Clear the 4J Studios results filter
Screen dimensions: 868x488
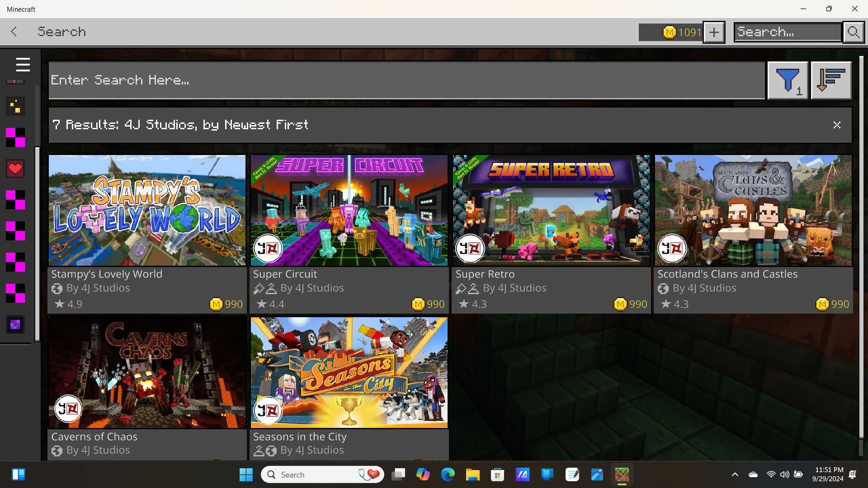point(837,125)
